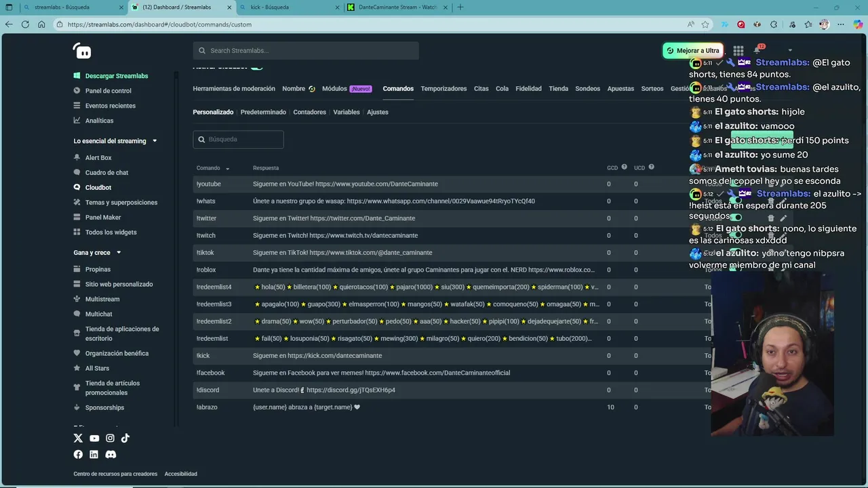Switch to Temporizadores tab
The image size is (868, 488).
click(443, 89)
